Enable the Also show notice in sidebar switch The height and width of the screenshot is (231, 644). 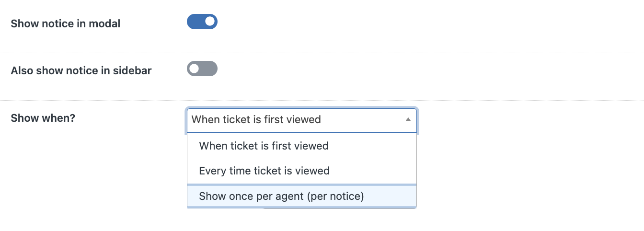click(x=202, y=69)
